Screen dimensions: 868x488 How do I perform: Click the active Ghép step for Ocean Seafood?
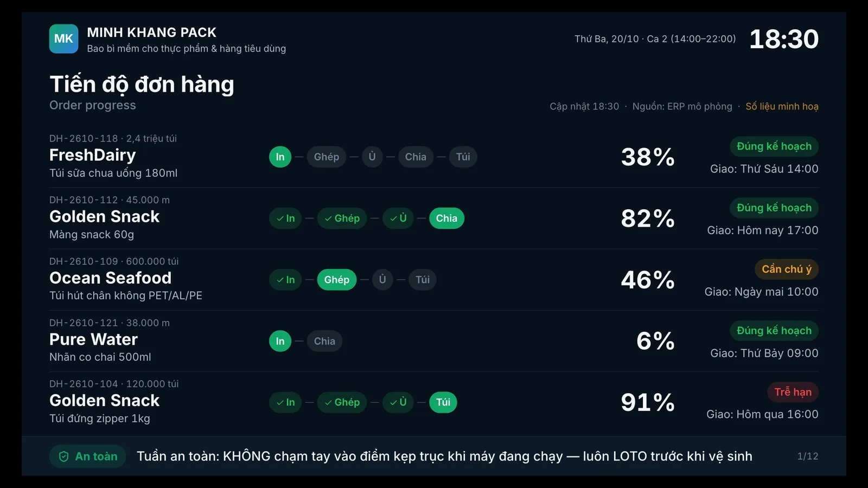click(336, 280)
